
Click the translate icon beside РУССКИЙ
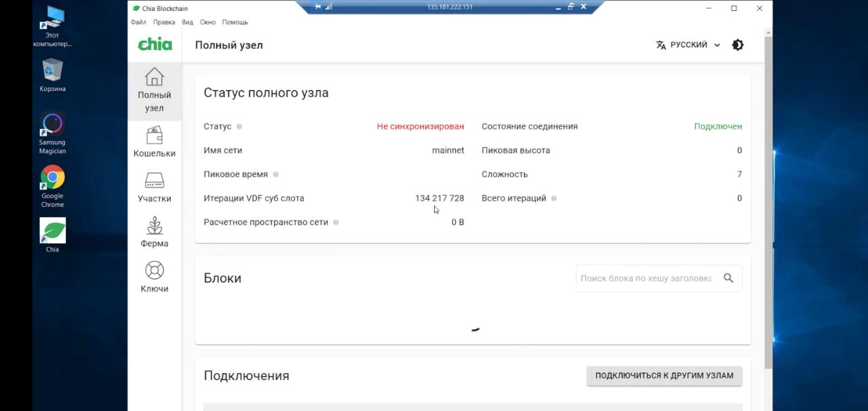[660, 45]
